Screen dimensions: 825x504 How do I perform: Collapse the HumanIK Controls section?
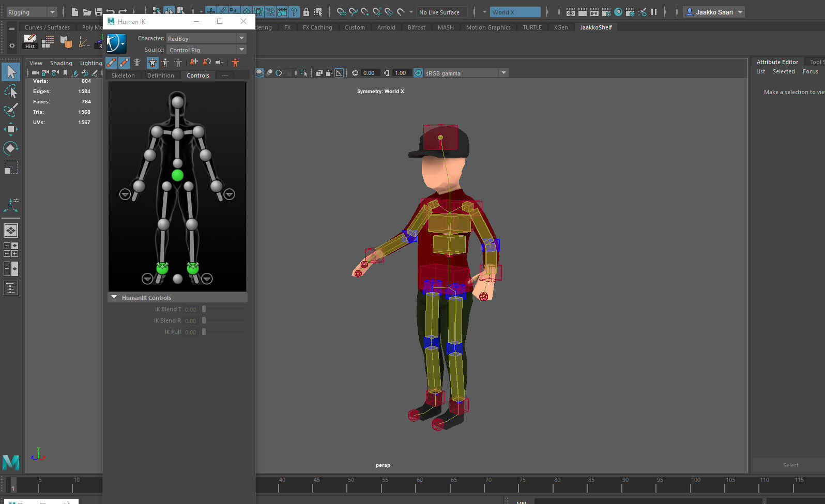click(114, 297)
